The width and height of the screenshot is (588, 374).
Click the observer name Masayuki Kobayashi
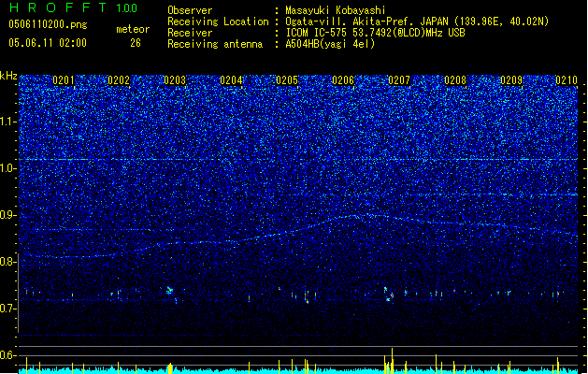click(336, 10)
